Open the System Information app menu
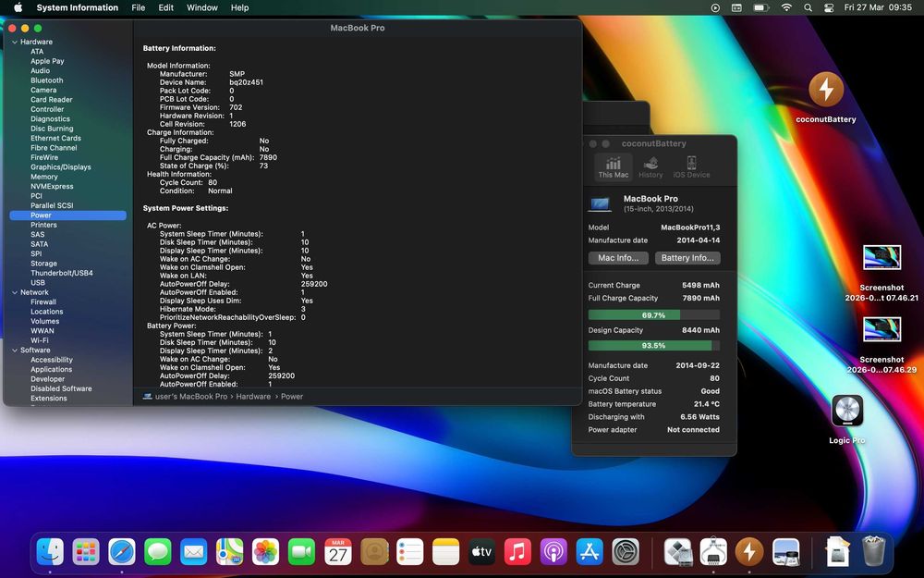 tap(78, 7)
